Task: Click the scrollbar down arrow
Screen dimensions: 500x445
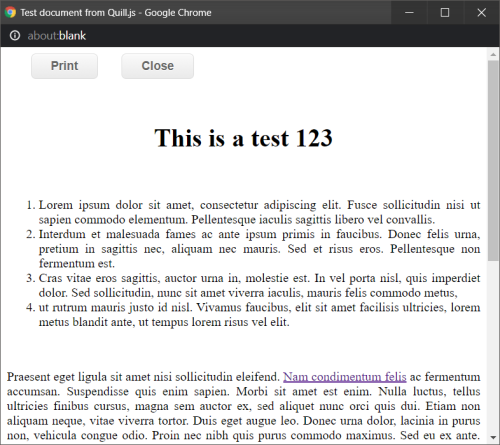Action: click(x=493, y=437)
